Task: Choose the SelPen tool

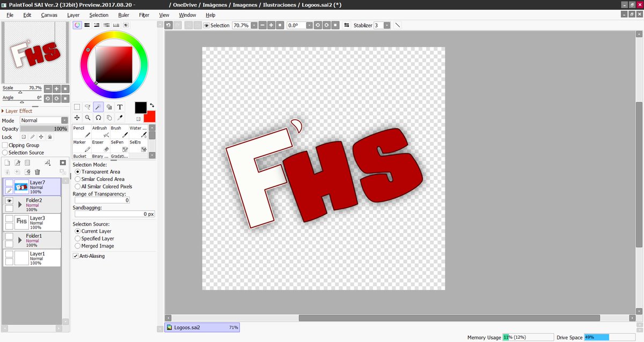Action: [119, 145]
